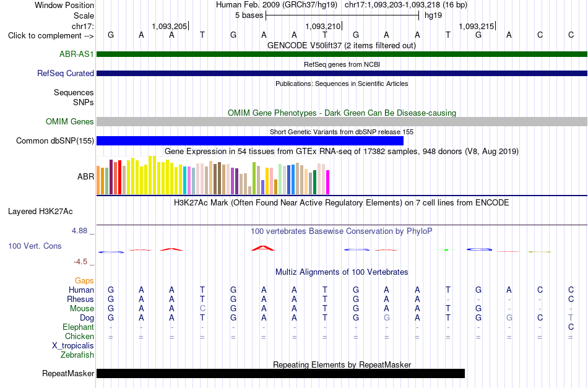Screen dimensions: 588x388
Task: Click 'Repeating Elements by RepeatMasker' title
Action: click(x=342, y=364)
